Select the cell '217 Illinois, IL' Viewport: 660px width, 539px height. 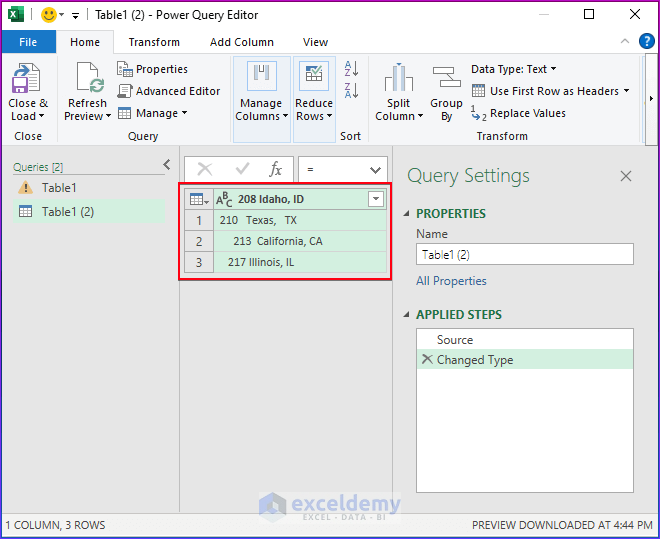pyautogui.click(x=300, y=262)
